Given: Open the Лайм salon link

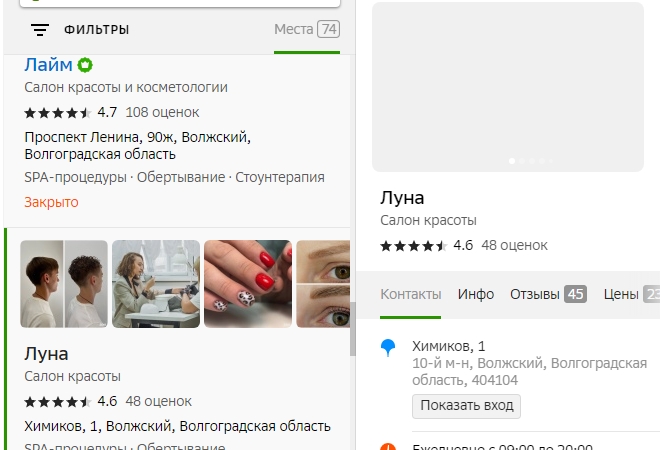Looking at the screenshot, I should 48,65.
